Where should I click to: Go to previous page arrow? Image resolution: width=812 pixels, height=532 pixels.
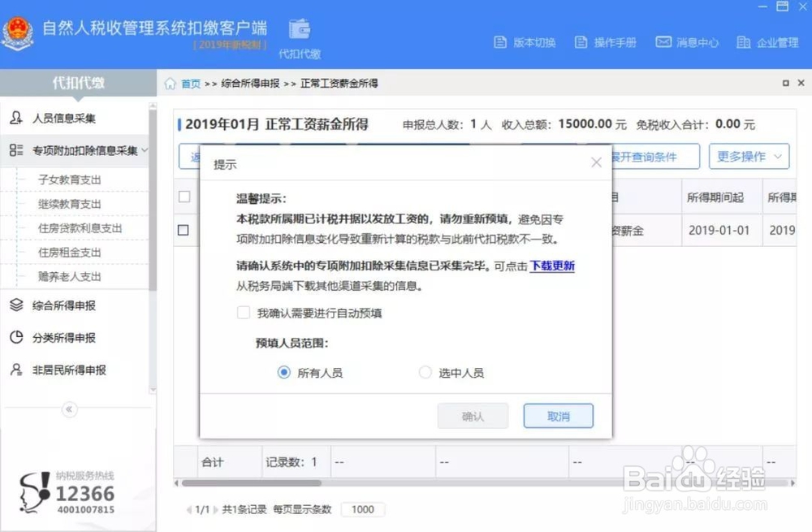(189, 510)
